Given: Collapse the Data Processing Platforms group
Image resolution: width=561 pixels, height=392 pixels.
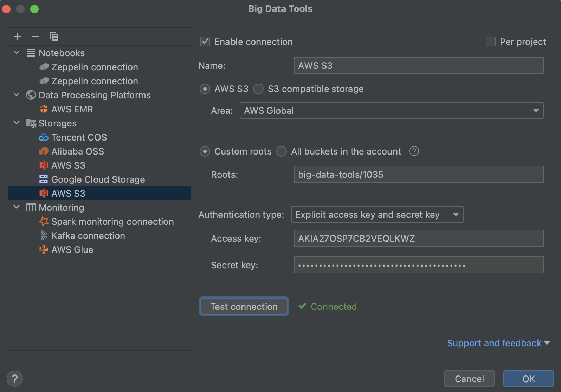Looking at the screenshot, I should coord(17,95).
